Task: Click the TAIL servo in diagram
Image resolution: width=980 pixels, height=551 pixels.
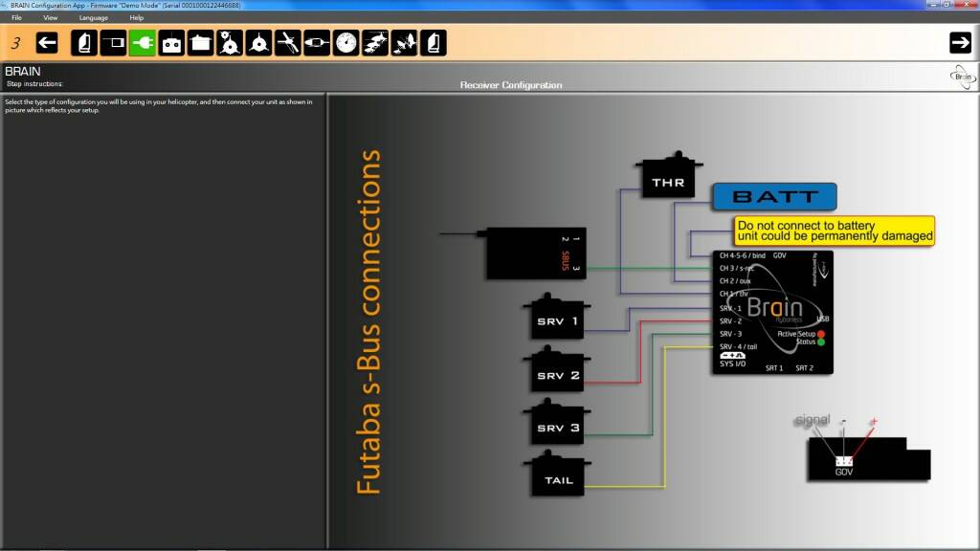Action: click(x=557, y=474)
